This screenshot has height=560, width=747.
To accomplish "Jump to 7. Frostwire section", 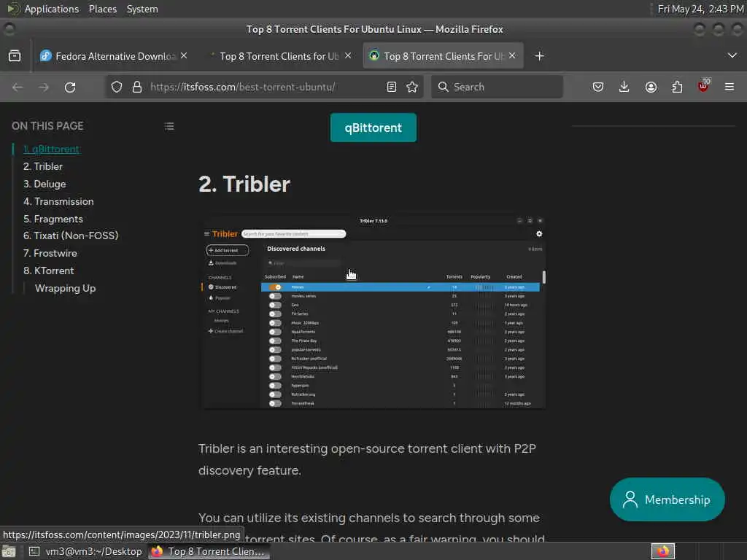I will tap(50, 253).
